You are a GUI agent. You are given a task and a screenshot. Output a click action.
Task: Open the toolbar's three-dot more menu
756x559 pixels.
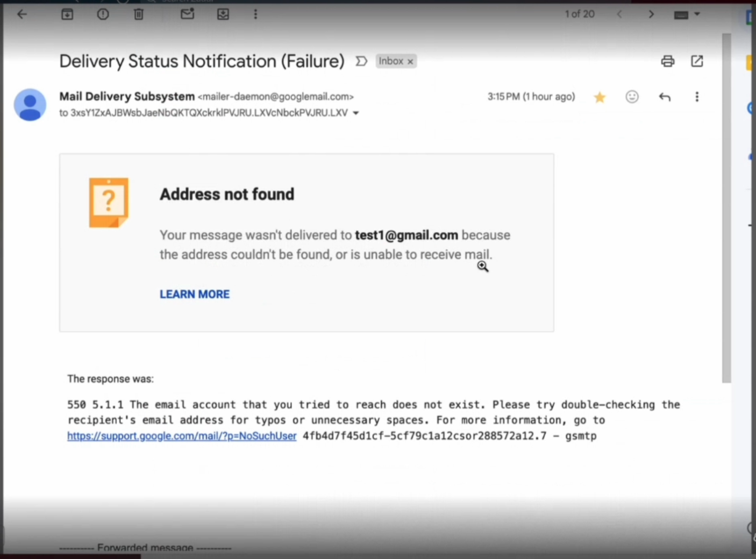point(255,15)
